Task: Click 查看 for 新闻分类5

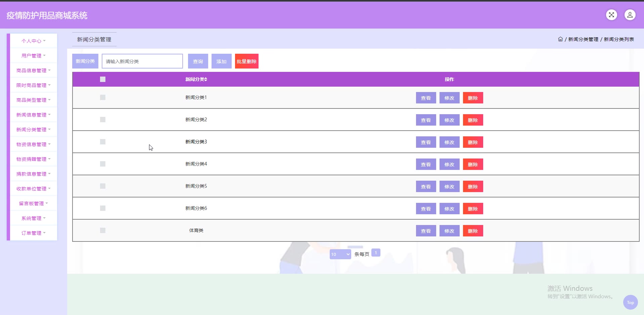Action: click(x=426, y=186)
